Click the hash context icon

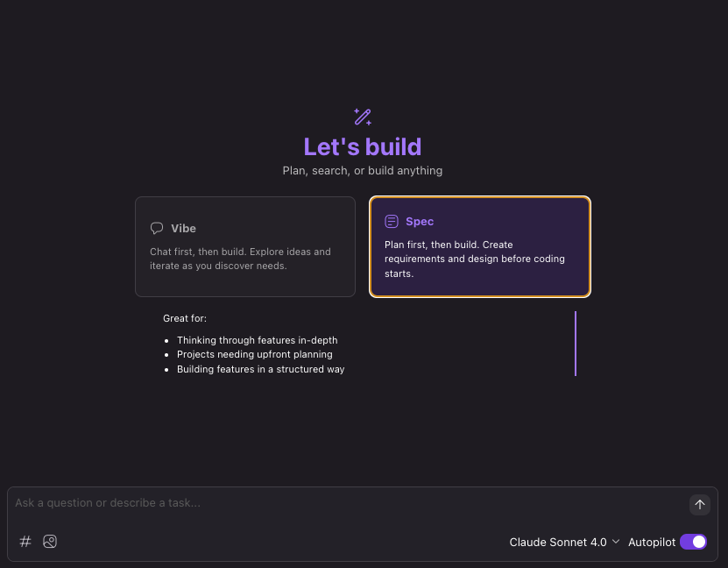25,542
